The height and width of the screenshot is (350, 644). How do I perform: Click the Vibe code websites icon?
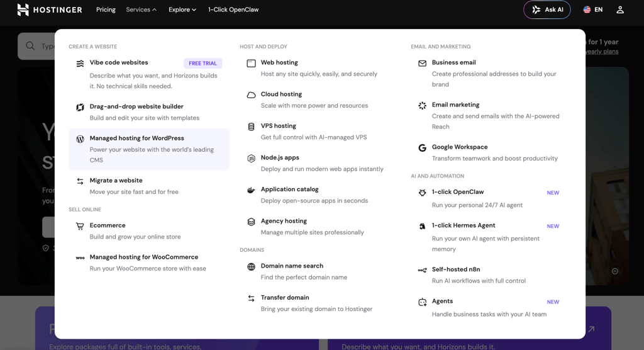click(80, 64)
